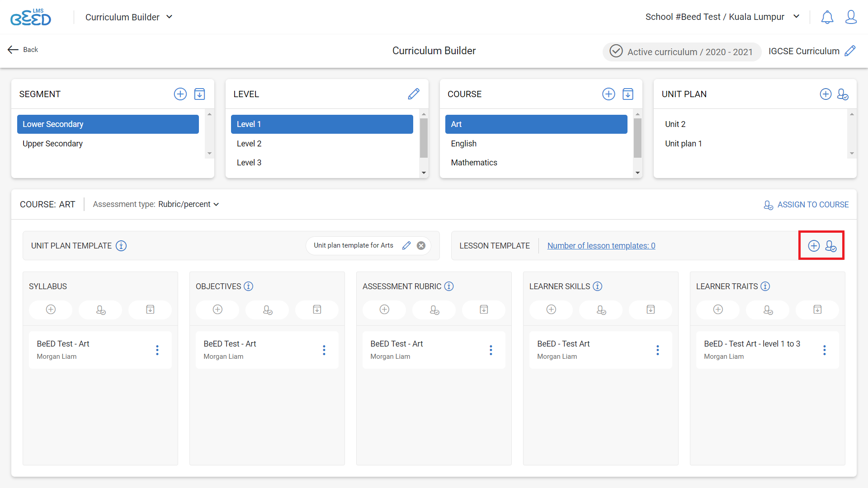Open the user profile icon
Screen dimensions: 868x488
point(851,17)
